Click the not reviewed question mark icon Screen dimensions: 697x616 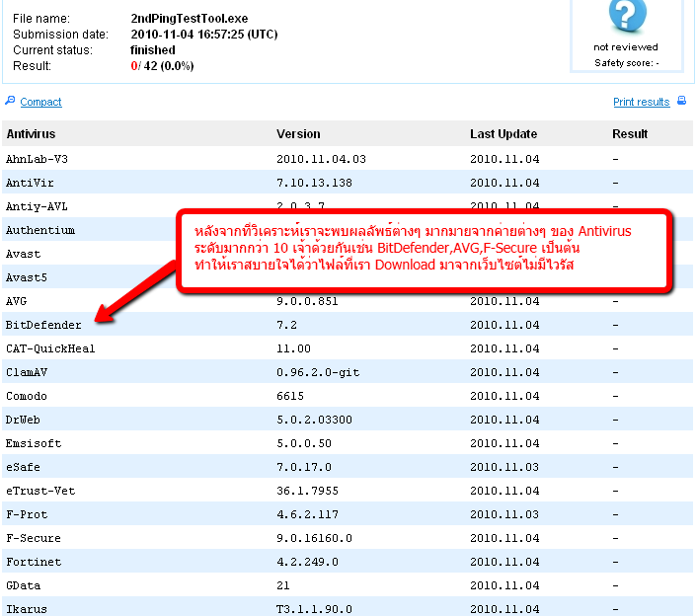(627, 15)
